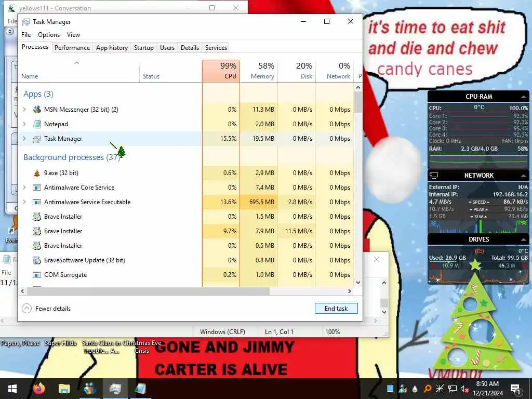Image resolution: width=532 pixels, height=399 pixels.
Task: Sort processes by Network column
Action: 335,71
